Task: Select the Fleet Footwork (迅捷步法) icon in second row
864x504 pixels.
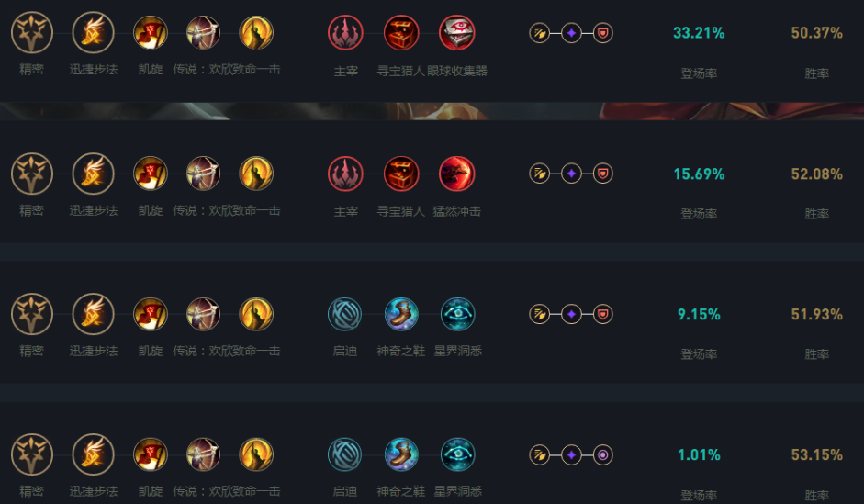Action: 93,174
